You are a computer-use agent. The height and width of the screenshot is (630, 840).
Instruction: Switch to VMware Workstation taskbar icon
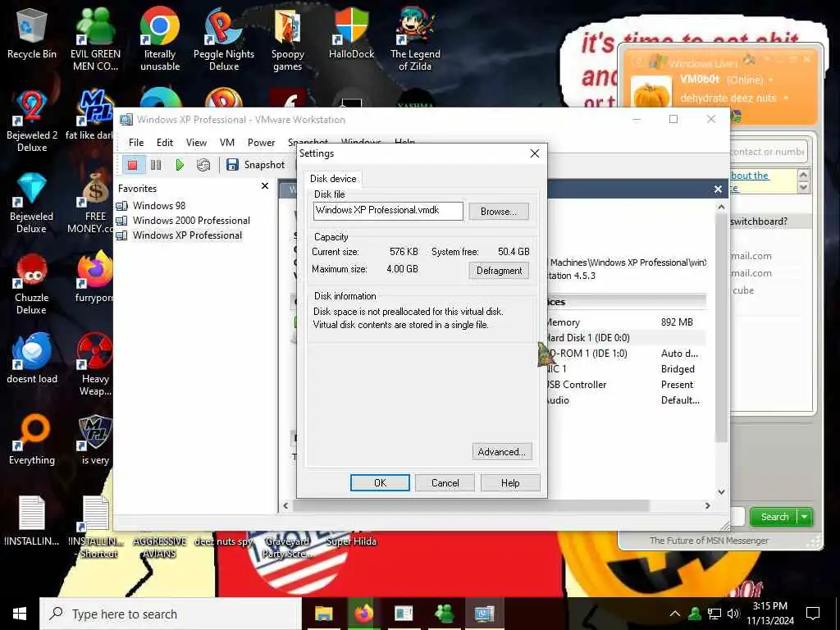[484, 614]
